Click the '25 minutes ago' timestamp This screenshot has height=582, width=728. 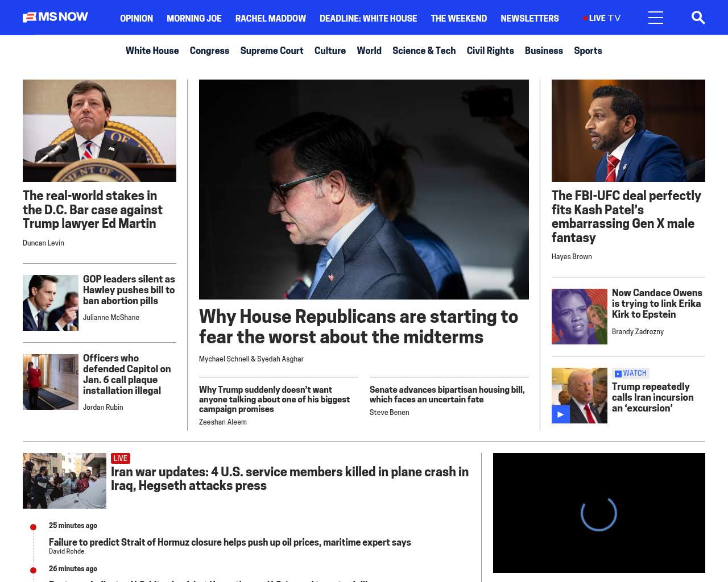pos(73,525)
